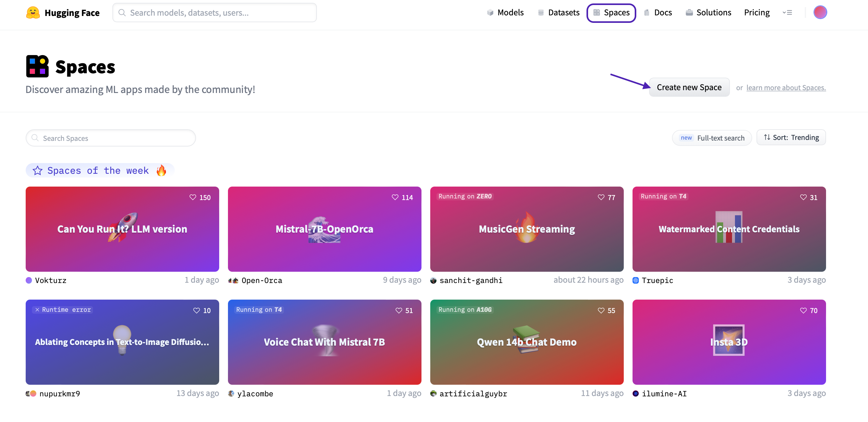Click the top search models input field

214,13
